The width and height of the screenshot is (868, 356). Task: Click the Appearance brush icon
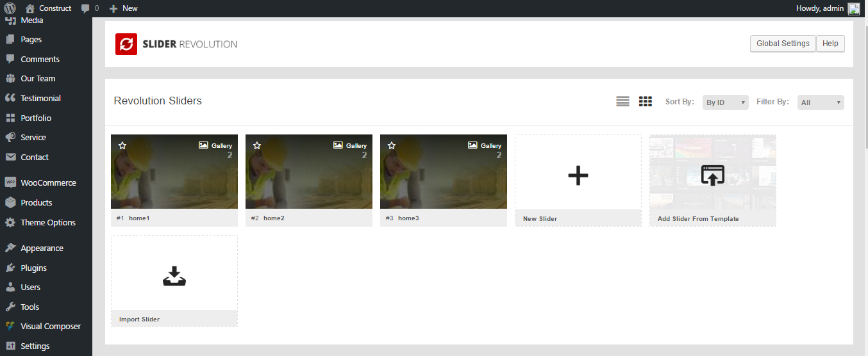[10, 248]
